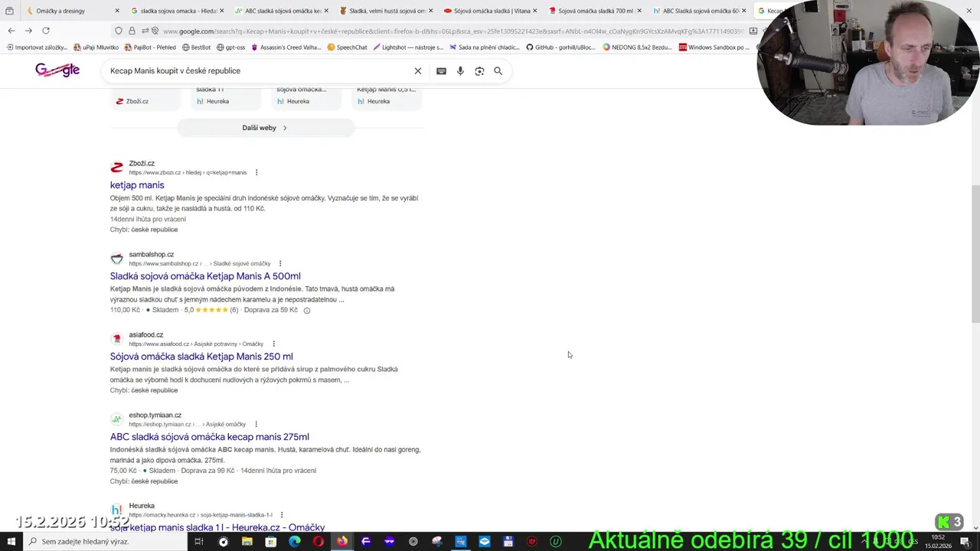Open the uPaji Mluvitko bookmark

click(x=96, y=47)
